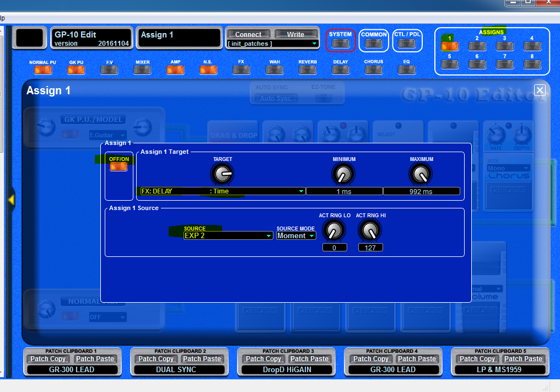Toggle the REVERB block button
Viewport: 560px width, 392px height.
pos(308,70)
